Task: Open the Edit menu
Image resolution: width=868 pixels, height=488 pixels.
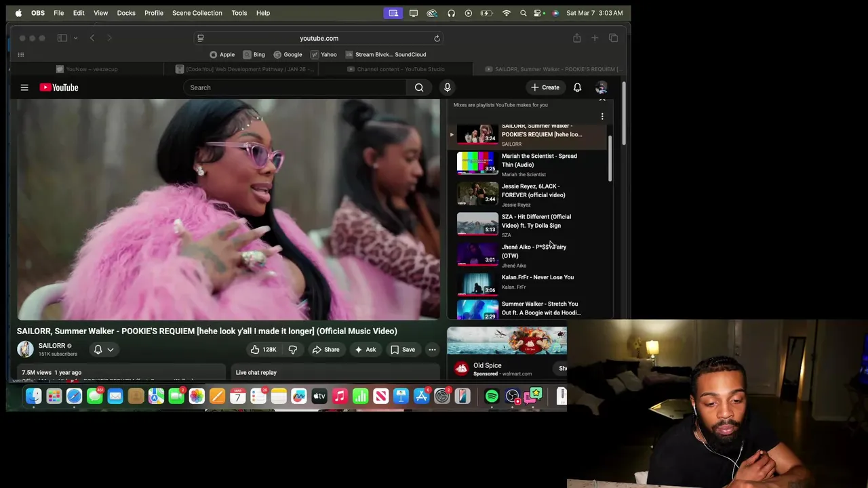Action: point(79,13)
